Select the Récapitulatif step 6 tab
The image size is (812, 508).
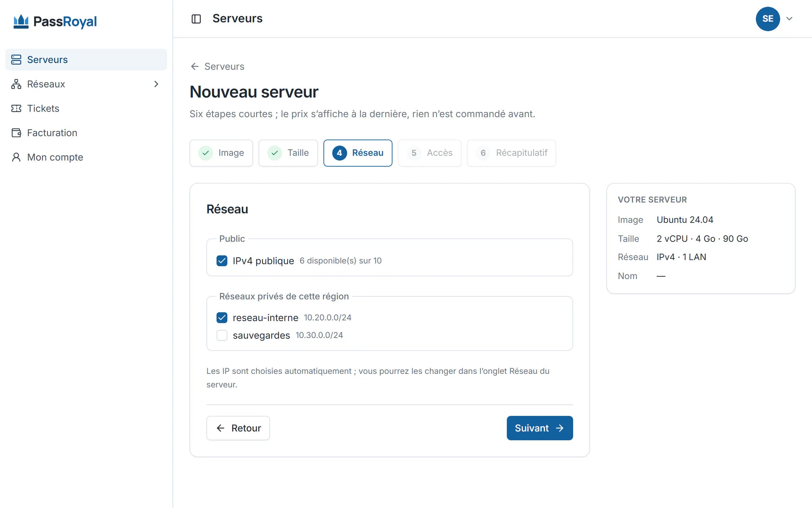coord(512,153)
